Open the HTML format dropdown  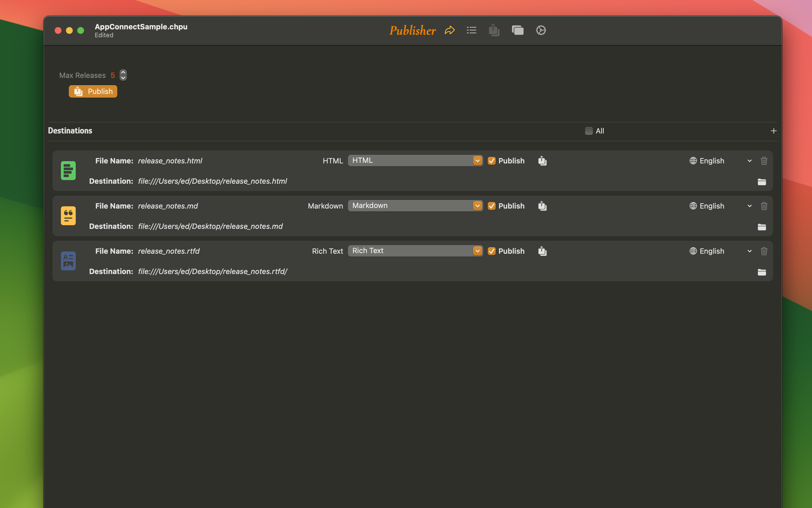point(415,161)
